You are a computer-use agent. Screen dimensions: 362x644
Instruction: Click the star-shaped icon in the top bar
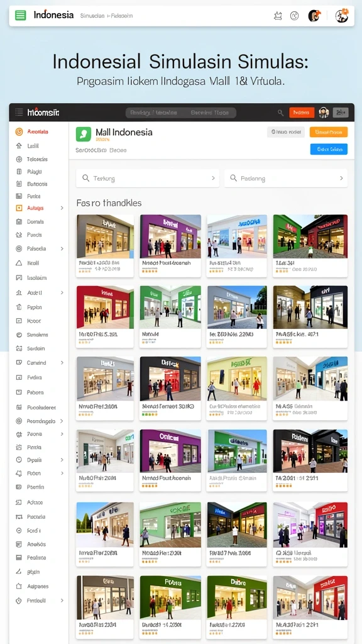coord(278,16)
